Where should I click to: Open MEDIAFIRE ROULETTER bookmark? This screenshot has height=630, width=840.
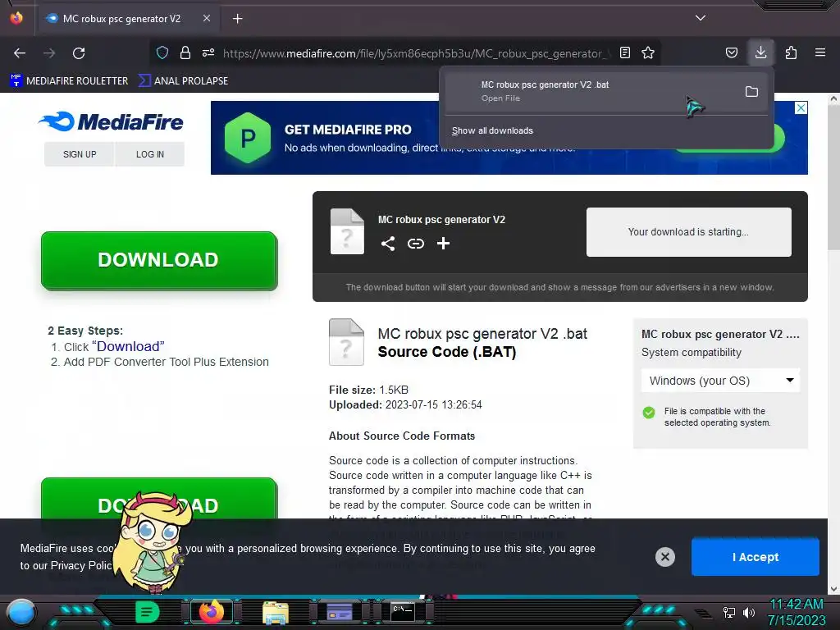[69, 81]
